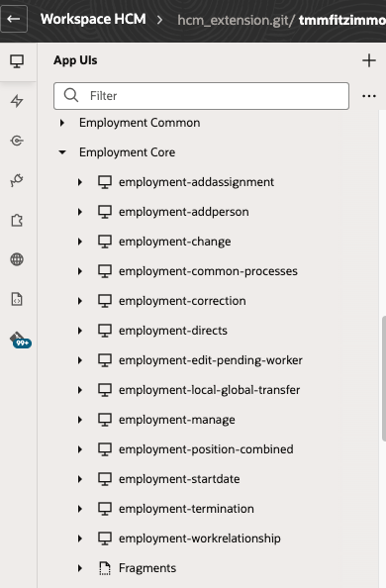This screenshot has width=386, height=588.
Task: Open the Source code file tab
Action: [x=17, y=299]
